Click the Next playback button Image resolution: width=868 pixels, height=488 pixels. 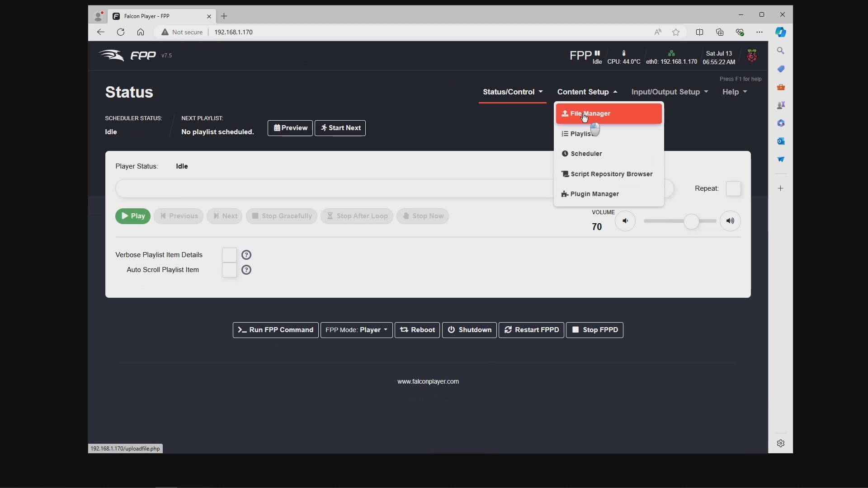(x=225, y=216)
